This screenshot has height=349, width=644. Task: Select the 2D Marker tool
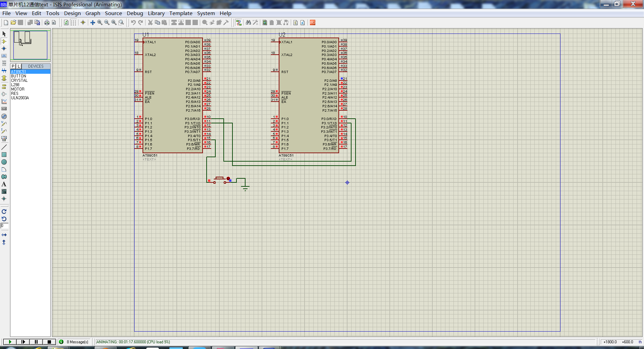point(4,199)
